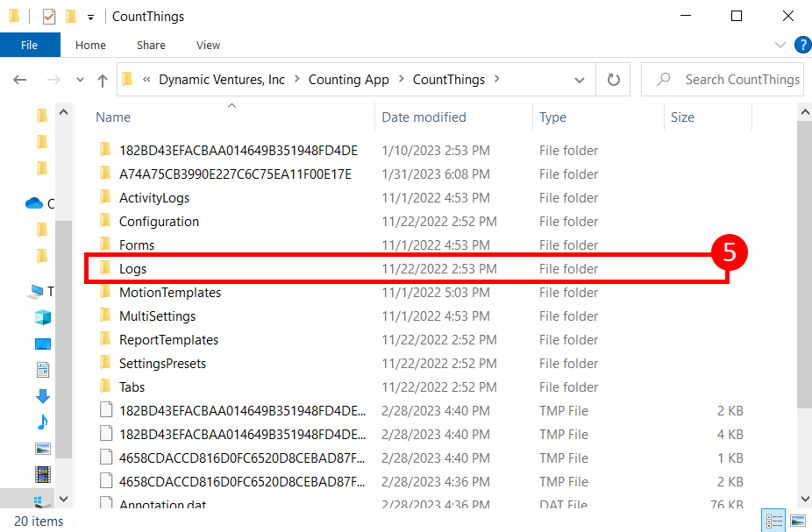Click the Properties icon in quick access toolbar
The width and height of the screenshot is (812, 532).
click(49, 17)
